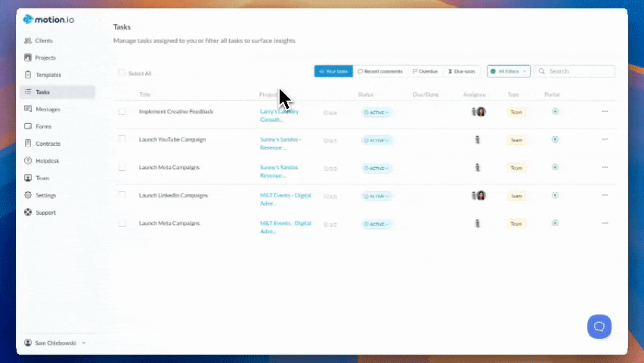Switch to Due soon filter
Viewport: 644px width, 363px height.
pyautogui.click(x=461, y=71)
